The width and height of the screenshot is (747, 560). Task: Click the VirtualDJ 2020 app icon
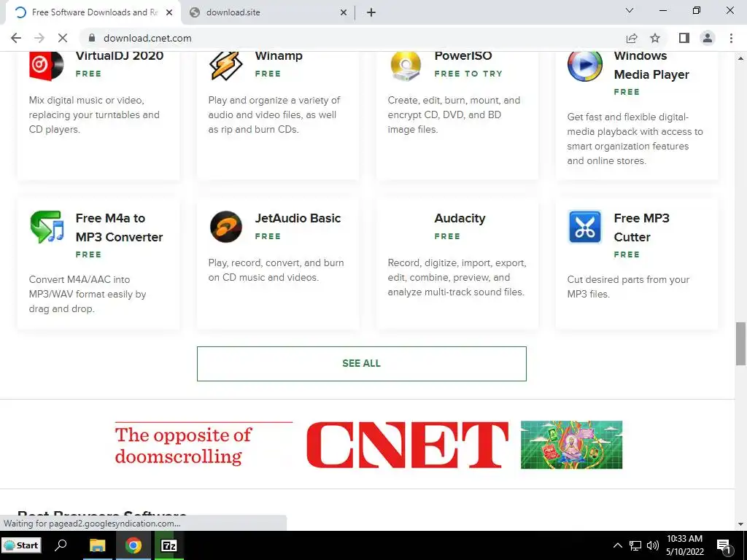click(46, 65)
